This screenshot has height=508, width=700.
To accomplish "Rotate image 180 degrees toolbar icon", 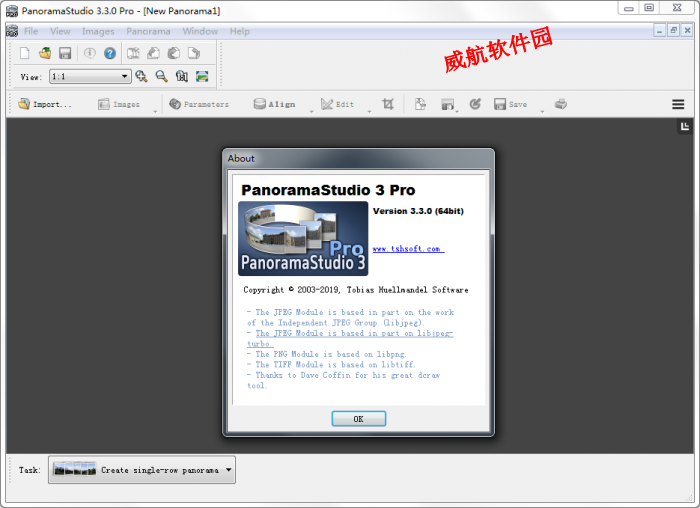I will pos(174,54).
